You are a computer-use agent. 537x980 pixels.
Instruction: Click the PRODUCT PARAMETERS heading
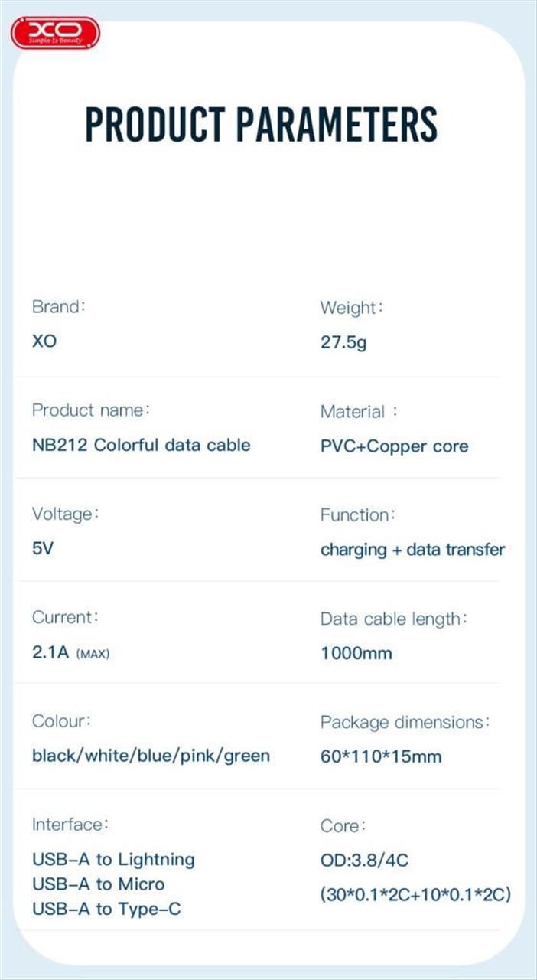(x=261, y=124)
